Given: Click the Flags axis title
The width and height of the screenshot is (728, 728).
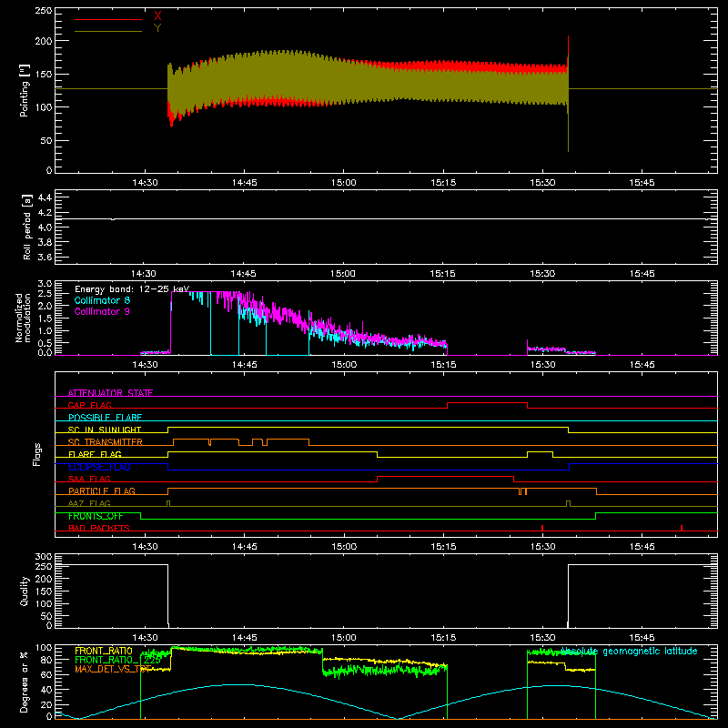Looking at the screenshot, I should point(37,454).
